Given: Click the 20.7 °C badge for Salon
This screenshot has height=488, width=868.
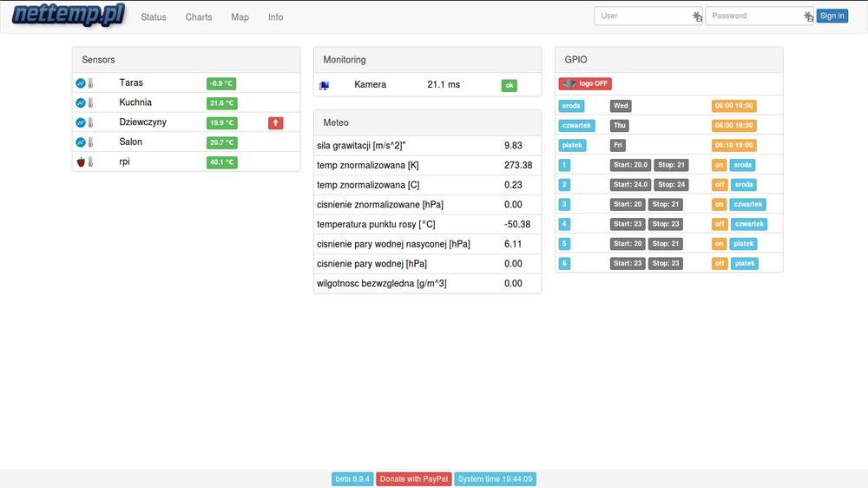Looking at the screenshot, I should (x=221, y=142).
